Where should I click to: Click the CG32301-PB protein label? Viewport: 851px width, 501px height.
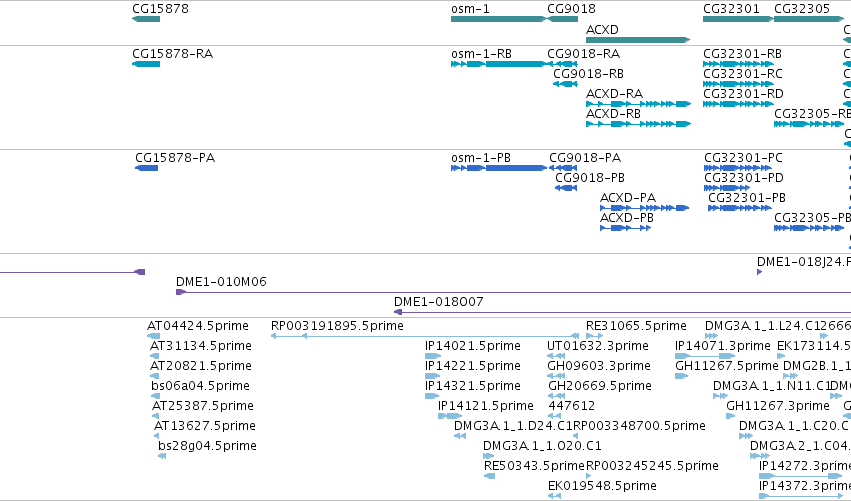click(747, 198)
